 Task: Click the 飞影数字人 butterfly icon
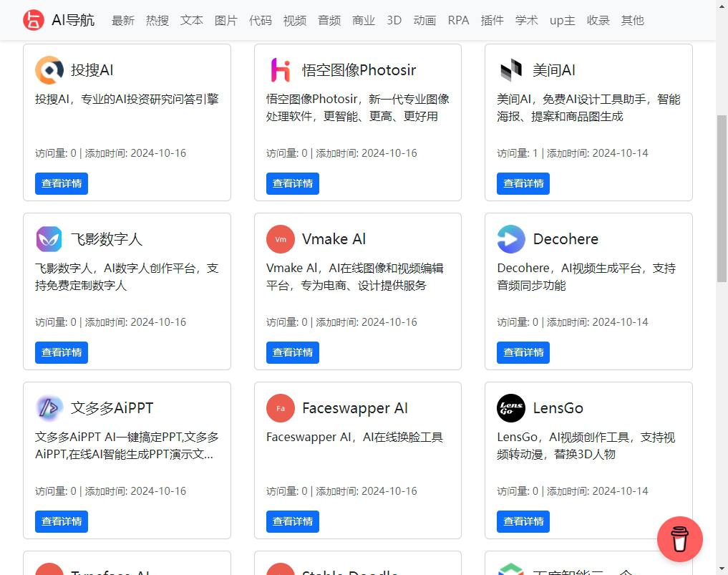point(49,239)
